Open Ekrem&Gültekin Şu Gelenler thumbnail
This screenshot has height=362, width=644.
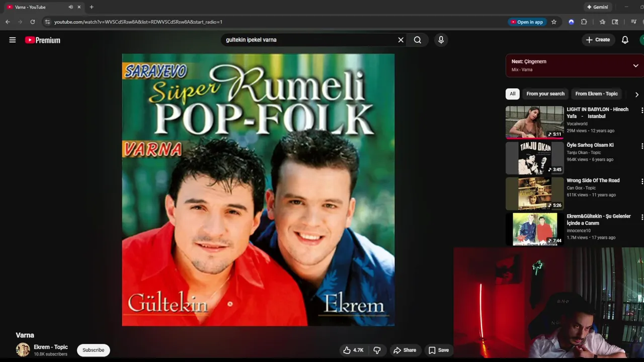[x=535, y=229]
